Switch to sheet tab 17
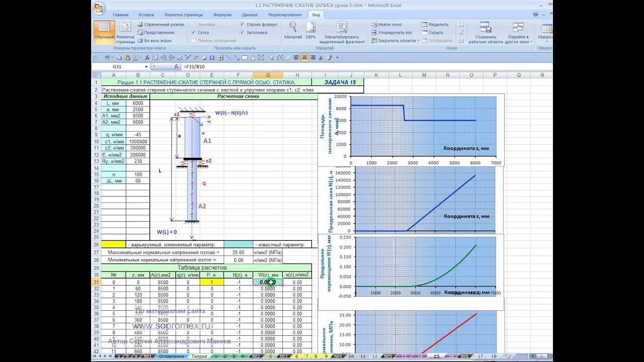This screenshot has width=644, height=362. [x=480, y=356]
